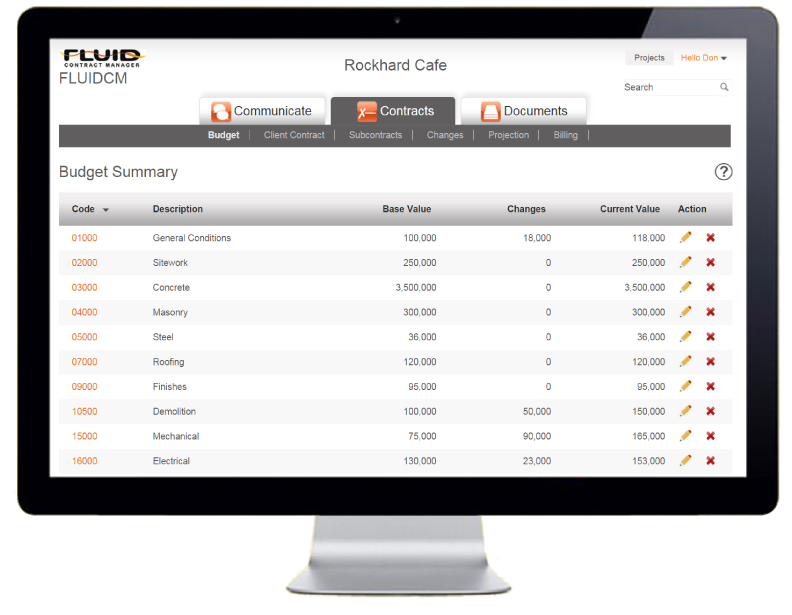This screenshot has height=615, width=792.
Task: Open the Projection section
Action: 508,135
